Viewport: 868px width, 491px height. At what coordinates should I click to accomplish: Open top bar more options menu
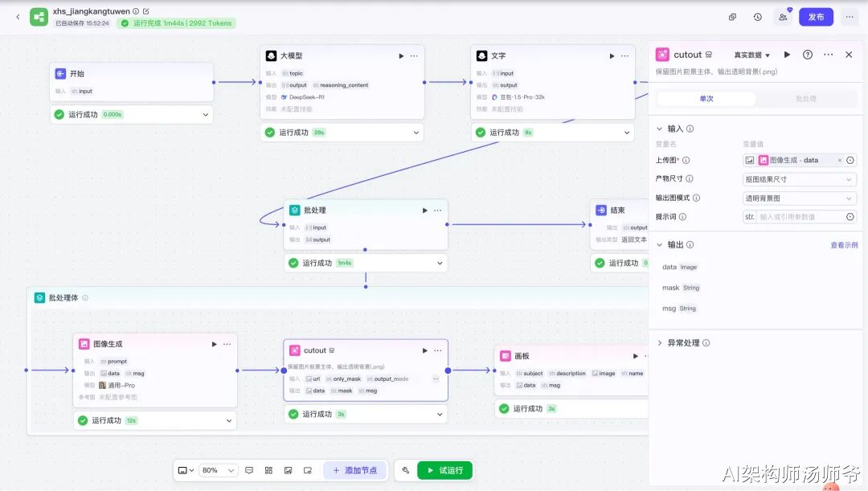[x=850, y=17]
